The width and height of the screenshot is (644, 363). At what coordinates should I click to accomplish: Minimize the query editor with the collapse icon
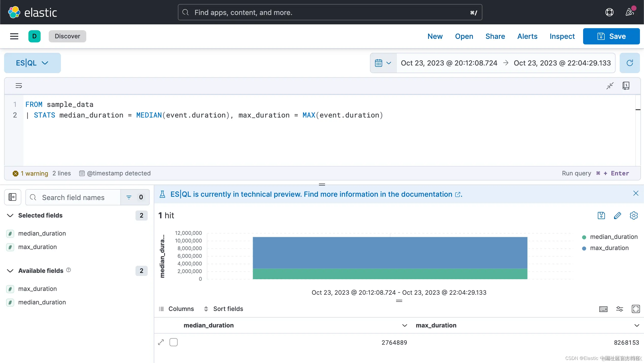[610, 86]
